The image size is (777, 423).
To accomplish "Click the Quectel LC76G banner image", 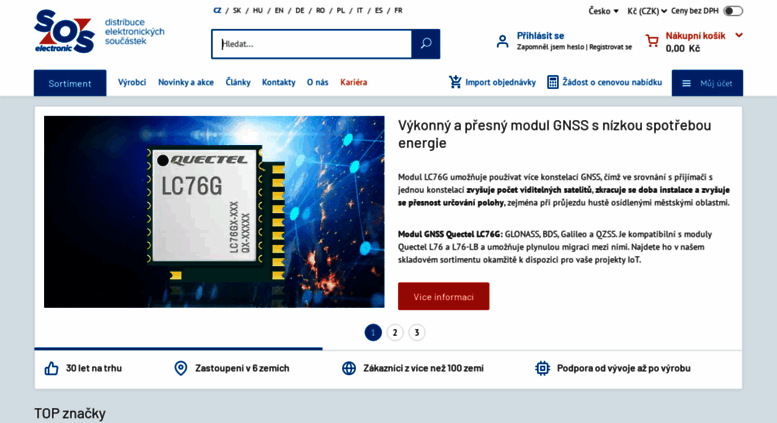I will pyautogui.click(x=214, y=212).
